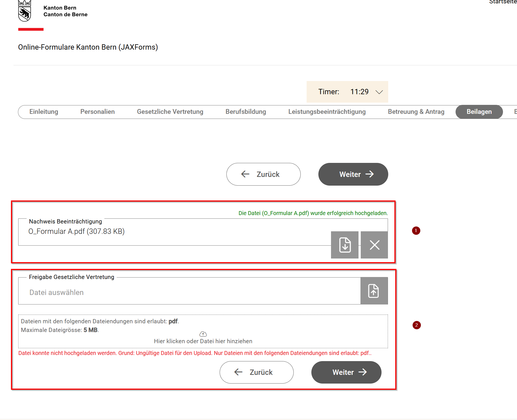
Task: Select the active Beilagen tab
Action: click(x=479, y=112)
